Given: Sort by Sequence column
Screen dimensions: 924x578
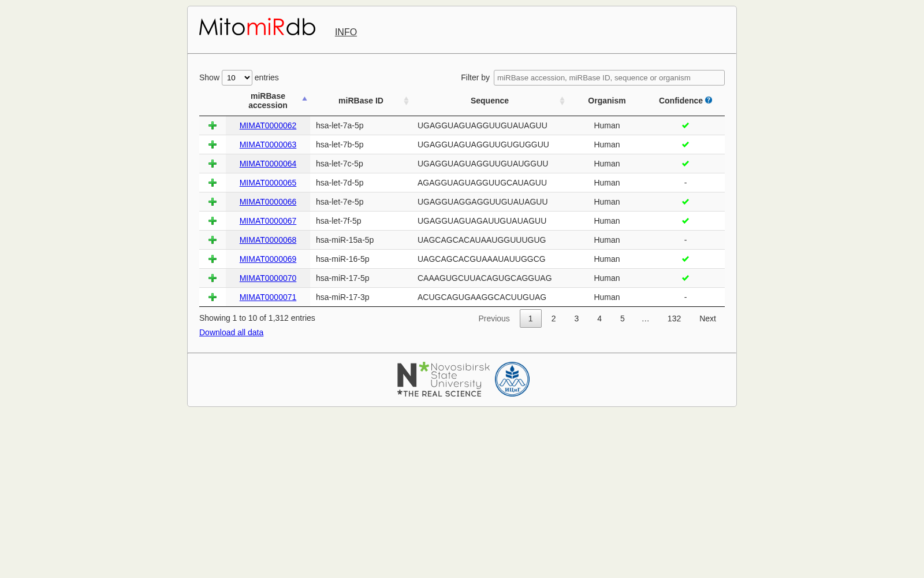Looking at the screenshot, I should coord(490,101).
